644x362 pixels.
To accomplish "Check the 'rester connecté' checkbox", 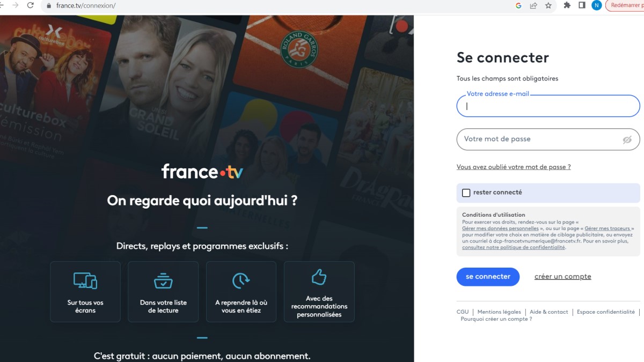I will point(466,193).
